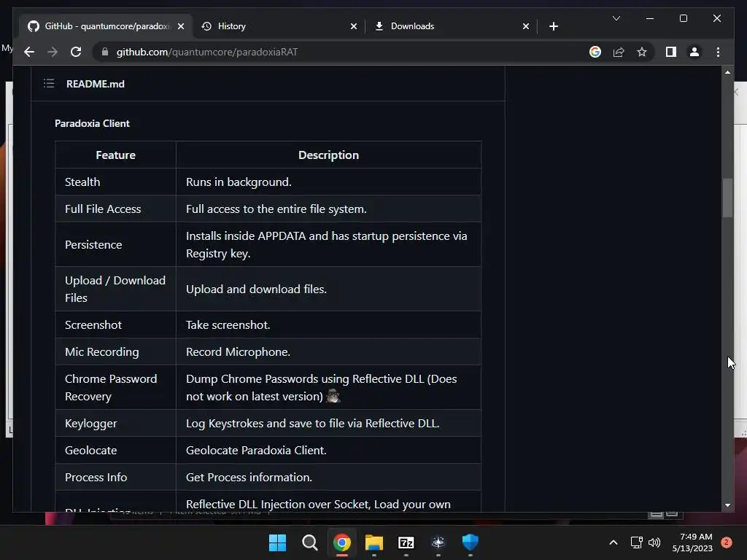Click the 'Geolocate' feature cell

(115, 450)
